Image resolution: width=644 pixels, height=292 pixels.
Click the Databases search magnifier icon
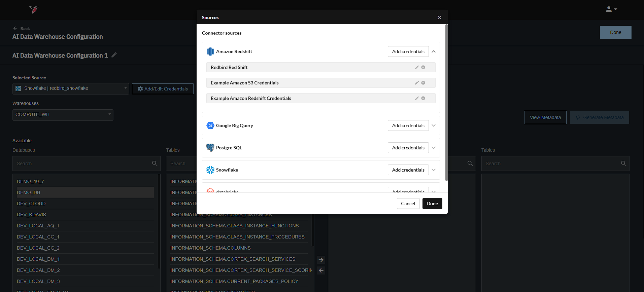[155, 163]
